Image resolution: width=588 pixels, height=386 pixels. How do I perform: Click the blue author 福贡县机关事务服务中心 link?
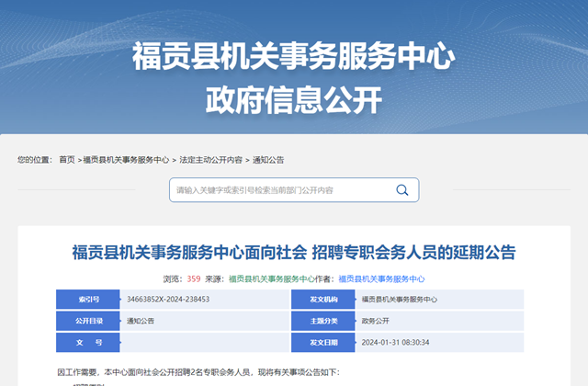tap(381, 278)
